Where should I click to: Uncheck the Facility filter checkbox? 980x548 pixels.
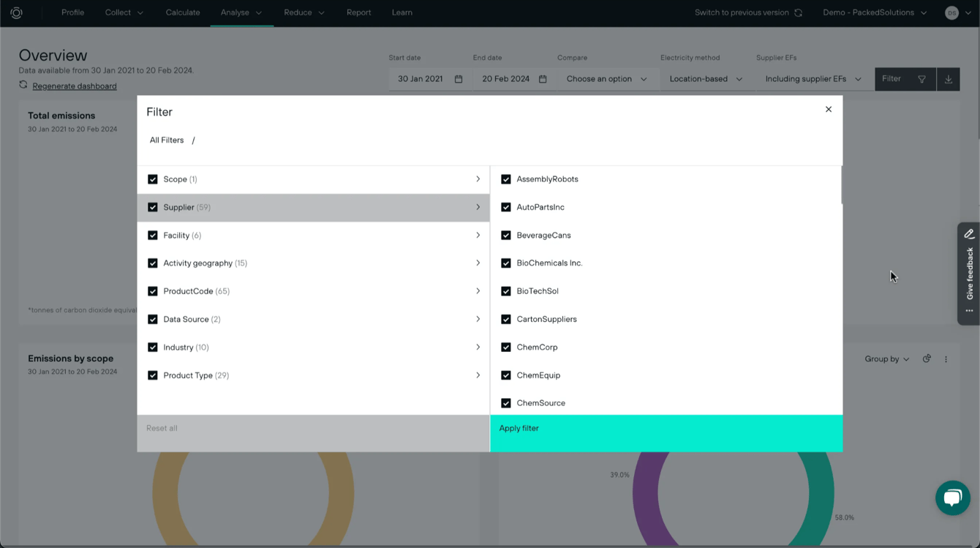(153, 235)
